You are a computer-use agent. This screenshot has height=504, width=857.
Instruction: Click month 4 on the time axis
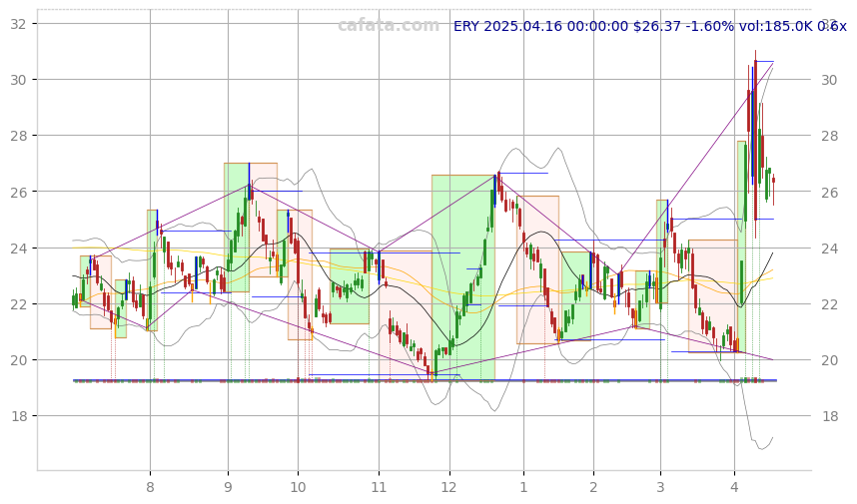click(x=734, y=487)
